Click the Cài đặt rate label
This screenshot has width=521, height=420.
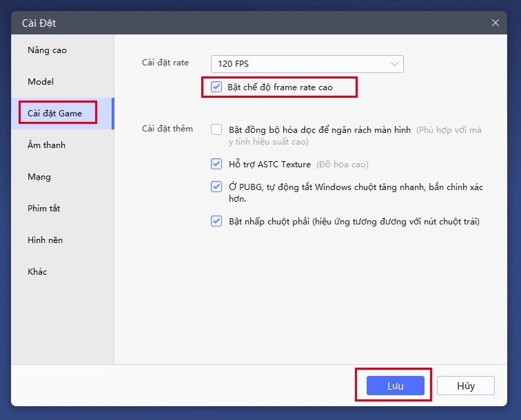[165, 63]
